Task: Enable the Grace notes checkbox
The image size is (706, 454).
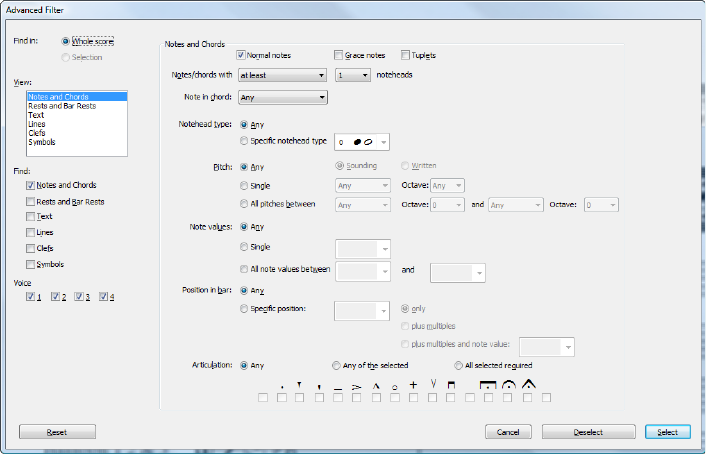Action: tap(339, 55)
